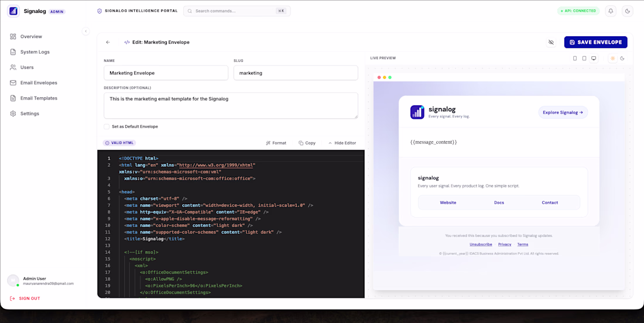Screen dimensions: 644x323
Task: Click the ⌘K shortcut badge
Action: [281, 11]
